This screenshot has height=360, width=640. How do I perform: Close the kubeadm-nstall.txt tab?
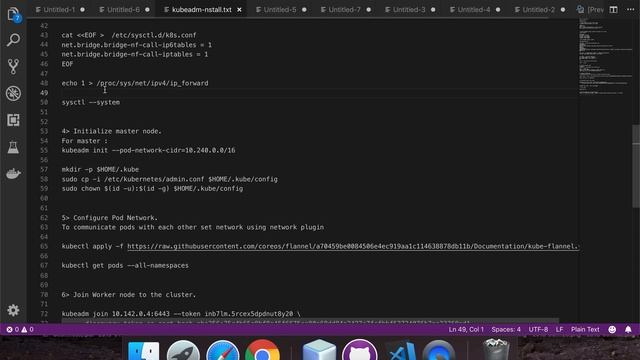coord(240,9)
